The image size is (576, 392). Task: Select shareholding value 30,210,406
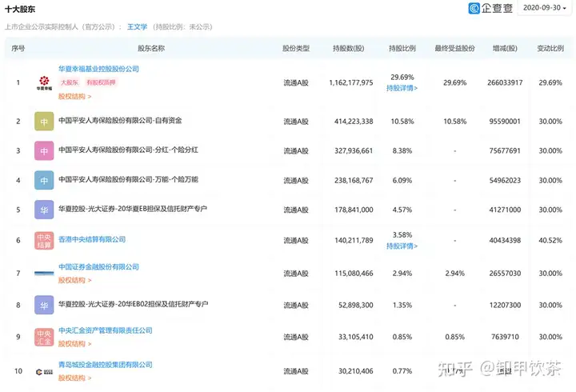pyautogui.click(x=355, y=371)
